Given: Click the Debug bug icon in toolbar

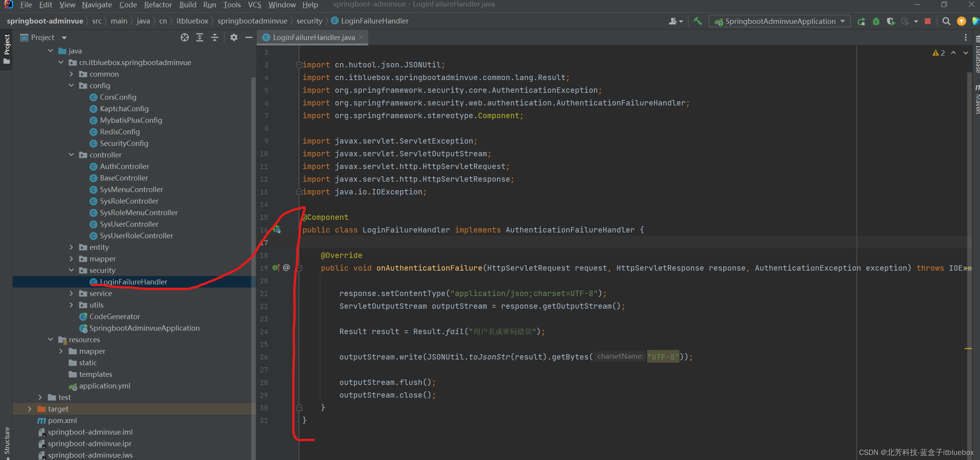Looking at the screenshot, I should (876, 21).
